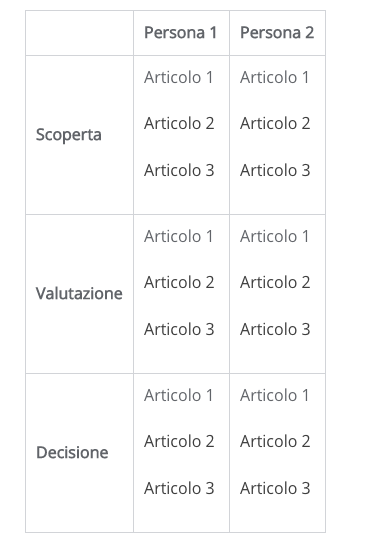This screenshot has width=366, height=546.
Task: Open Articolo 3 under Valutazione, Persona 2
Action: point(275,329)
